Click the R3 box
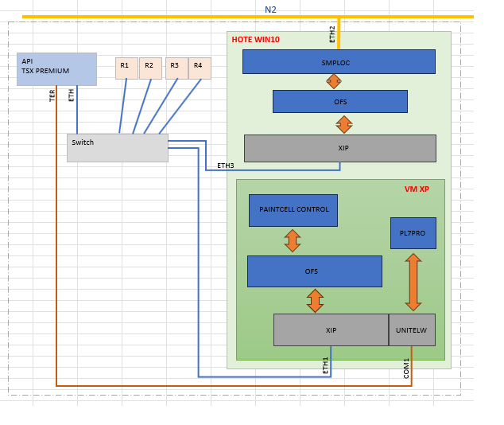This screenshot has height=425, width=504. pos(176,68)
